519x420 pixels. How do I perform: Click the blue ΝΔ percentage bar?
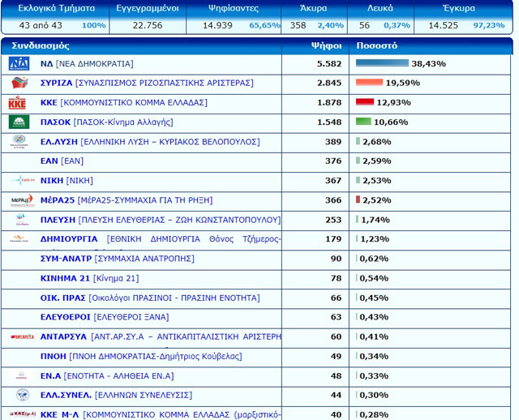382,63
